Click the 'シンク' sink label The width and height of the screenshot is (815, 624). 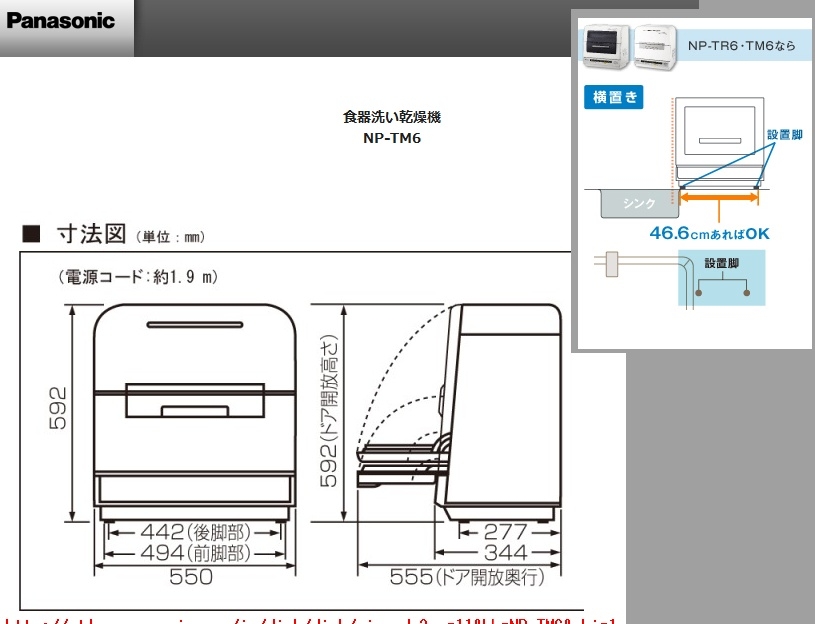[x=639, y=203]
